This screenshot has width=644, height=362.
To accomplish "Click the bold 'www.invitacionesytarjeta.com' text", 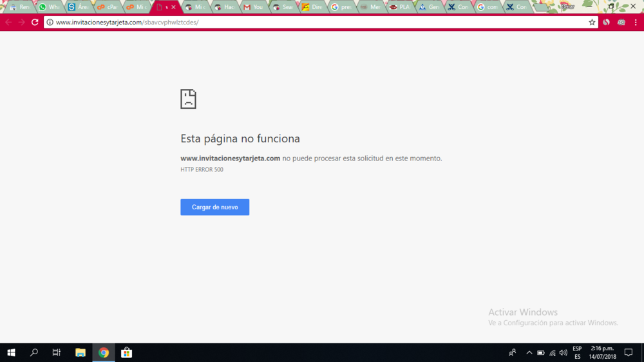I will (x=230, y=158).
